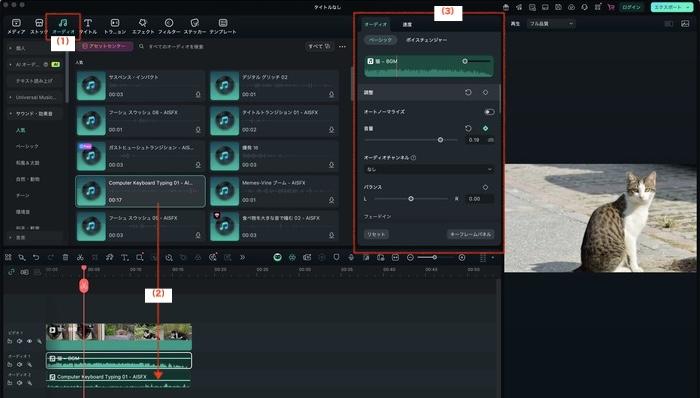
Task: Reset the 音量 volume value
Action: 468,129
